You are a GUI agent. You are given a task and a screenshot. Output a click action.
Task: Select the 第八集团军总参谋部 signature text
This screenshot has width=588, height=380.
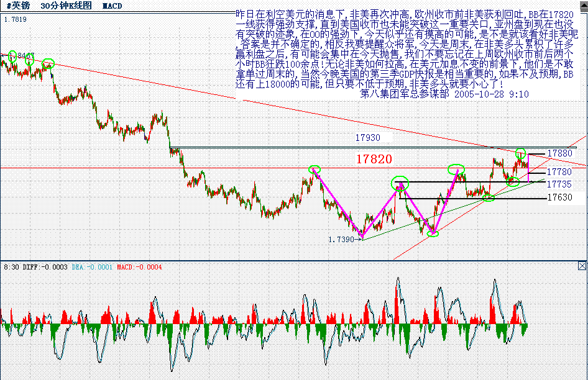click(404, 94)
